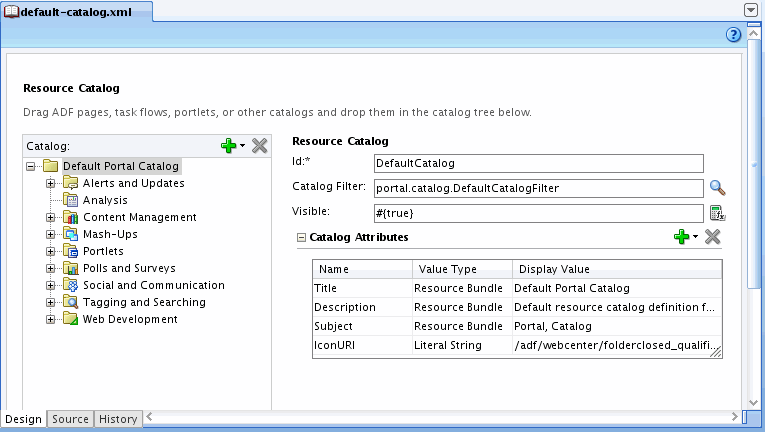Click the Display Value column header
Screen dimensions: 765x432
617,269
